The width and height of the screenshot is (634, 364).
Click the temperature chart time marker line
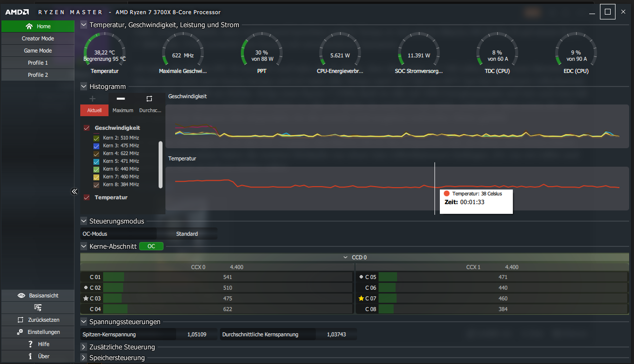435,189
